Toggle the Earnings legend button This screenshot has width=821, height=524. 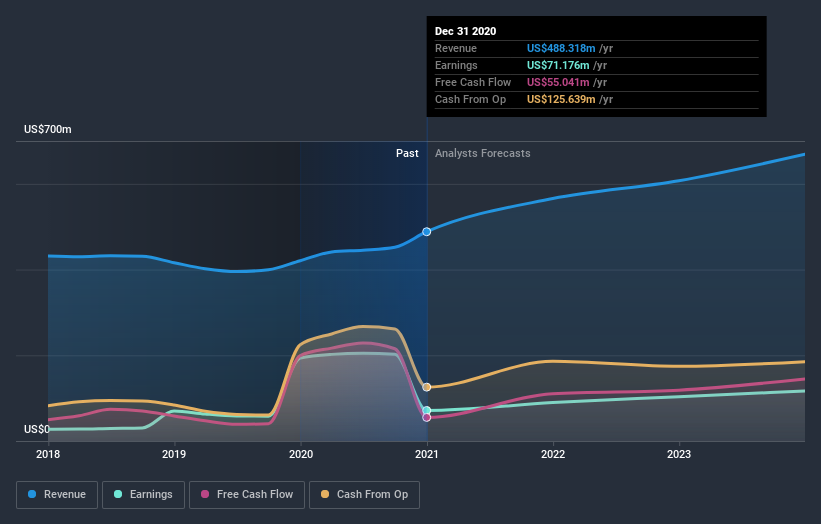tap(143, 495)
